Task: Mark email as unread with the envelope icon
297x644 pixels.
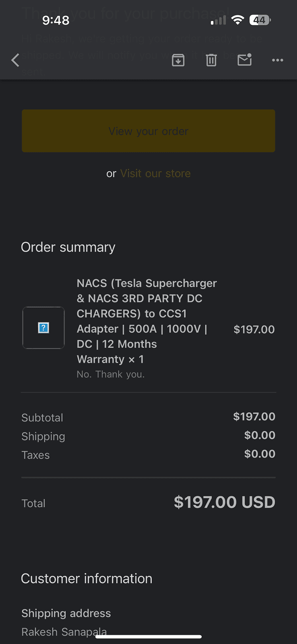Action: click(x=244, y=60)
